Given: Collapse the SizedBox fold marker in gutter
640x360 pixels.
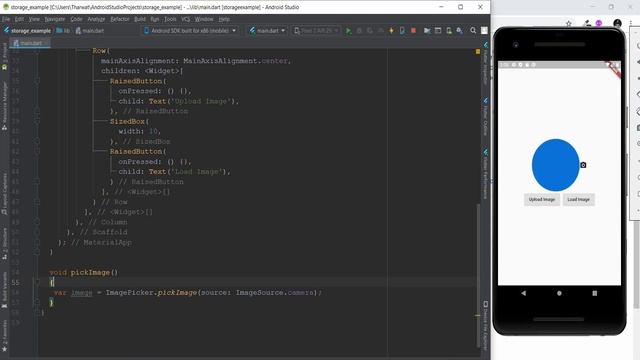Looking at the screenshot, I should (x=37, y=121).
